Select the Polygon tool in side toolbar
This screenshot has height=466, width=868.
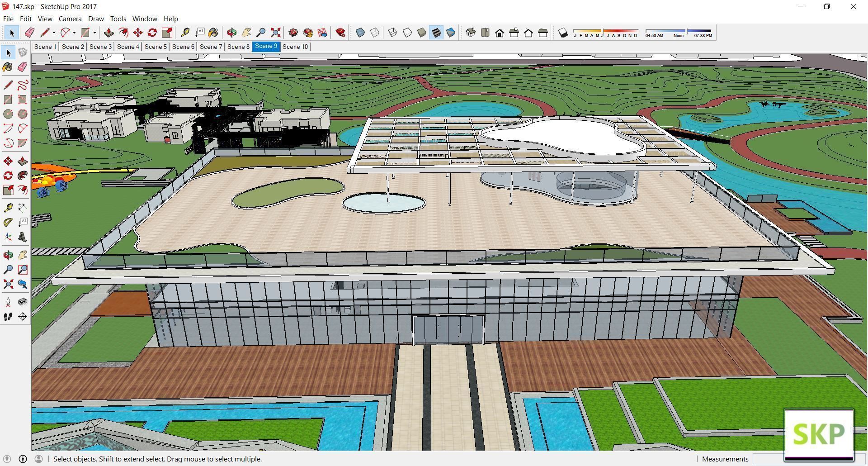pyautogui.click(x=23, y=114)
